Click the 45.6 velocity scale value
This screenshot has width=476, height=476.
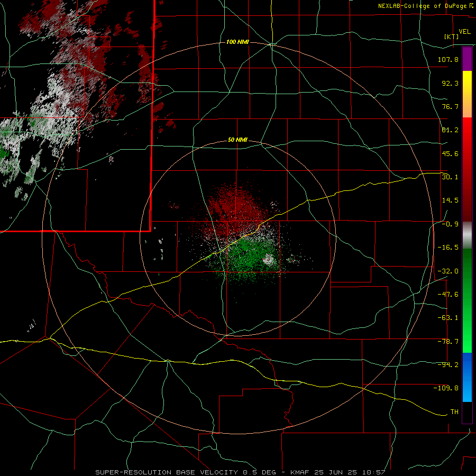(x=450, y=153)
